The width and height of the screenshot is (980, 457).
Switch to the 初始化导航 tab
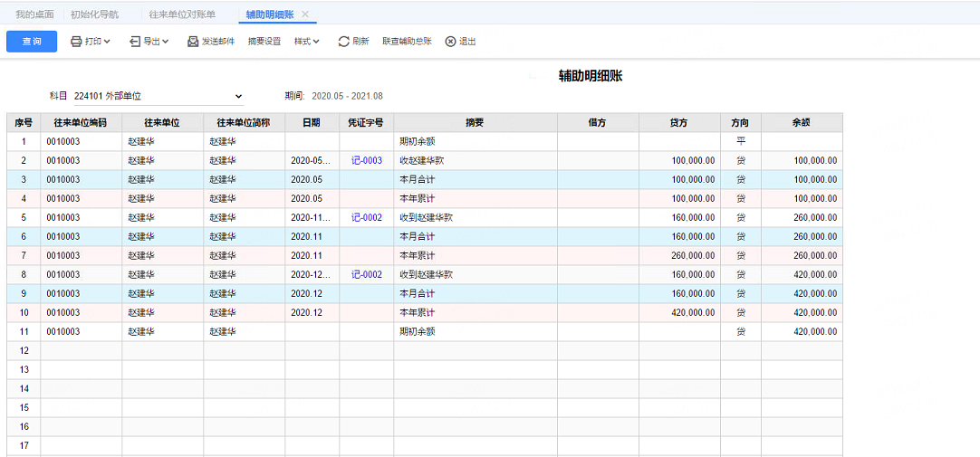pyautogui.click(x=94, y=14)
